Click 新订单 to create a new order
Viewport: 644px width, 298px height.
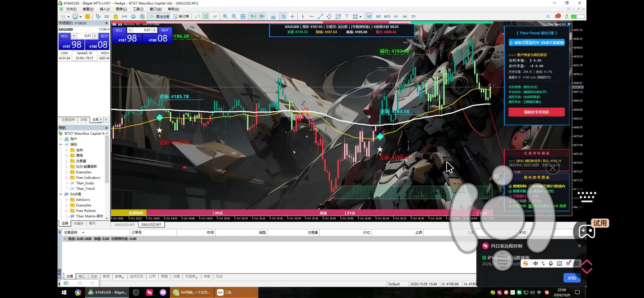181,17
